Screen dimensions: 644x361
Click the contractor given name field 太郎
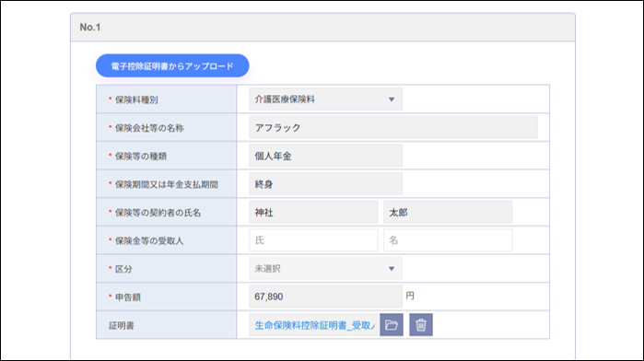pyautogui.click(x=448, y=212)
